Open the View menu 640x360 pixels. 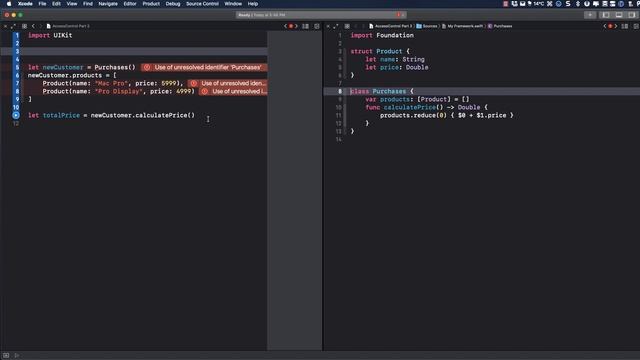click(x=72, y=4)
